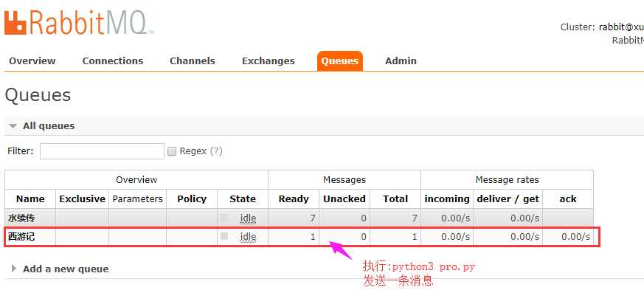The height and width of the screenshot is (290, 644).
Task: Click the idle state of 西游记
Action: coord(248,237)
